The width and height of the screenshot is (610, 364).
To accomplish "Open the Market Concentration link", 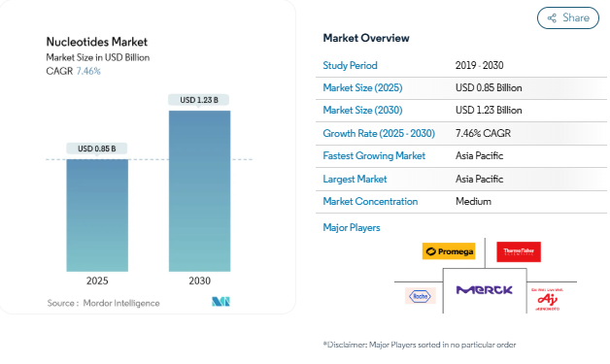I will [x=370, y=202].
